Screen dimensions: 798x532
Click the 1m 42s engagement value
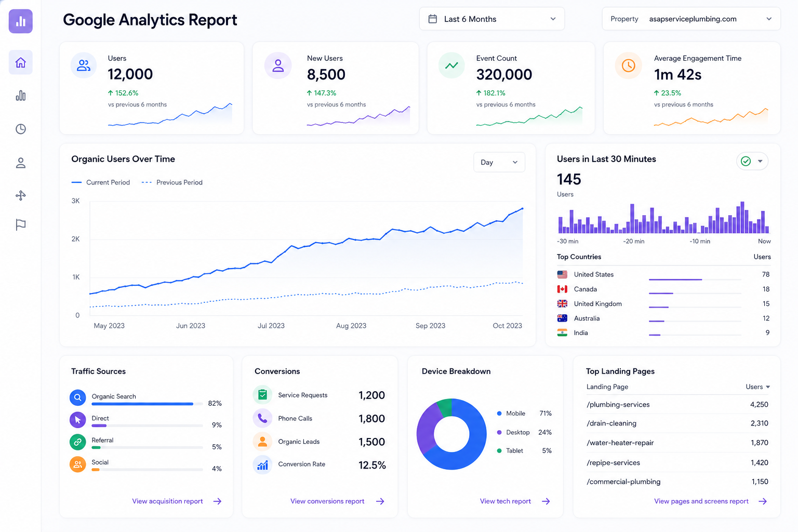click(x=677, y=74)
